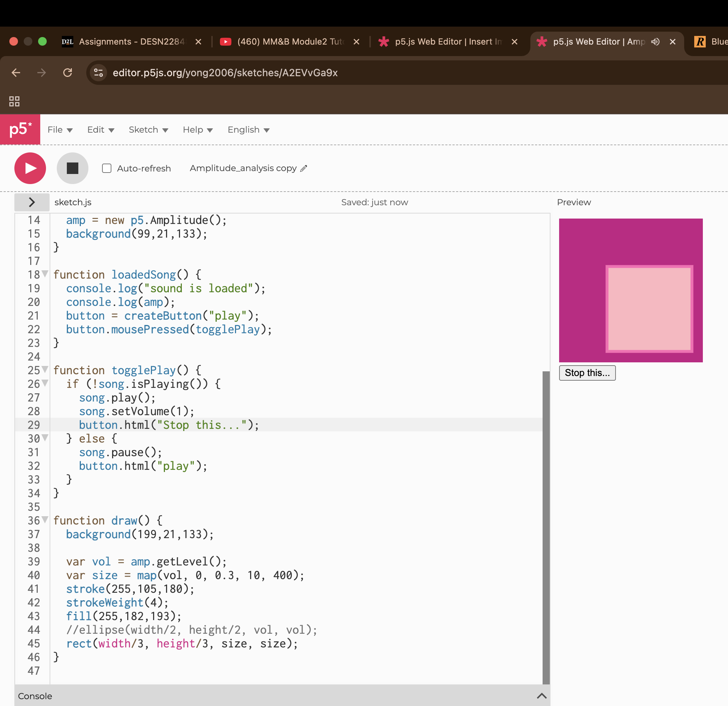This screenshot has width=728, height=706.
Task: Close the YouTube MM&B tab
Action: click(356, 42)
